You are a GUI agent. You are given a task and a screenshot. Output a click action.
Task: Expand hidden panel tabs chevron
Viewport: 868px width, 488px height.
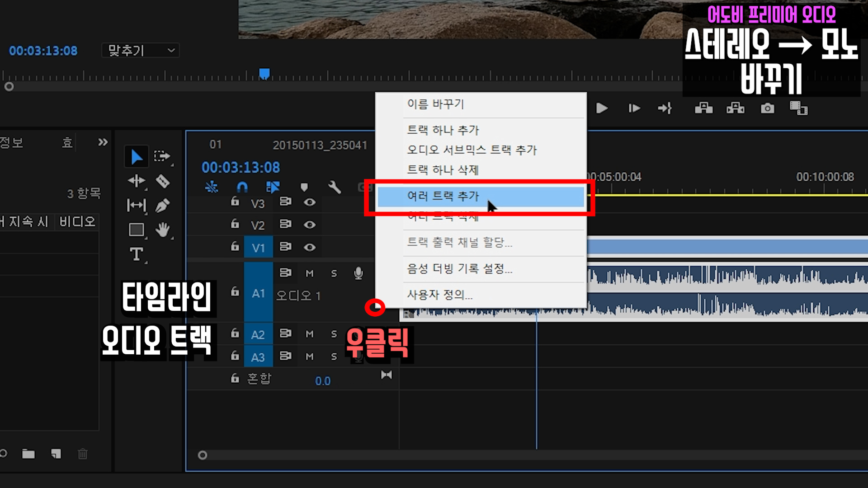tap(103, 142)
